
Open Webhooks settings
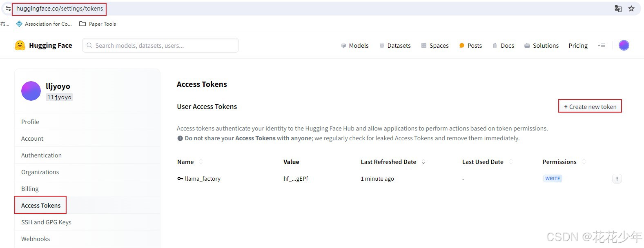87,239
